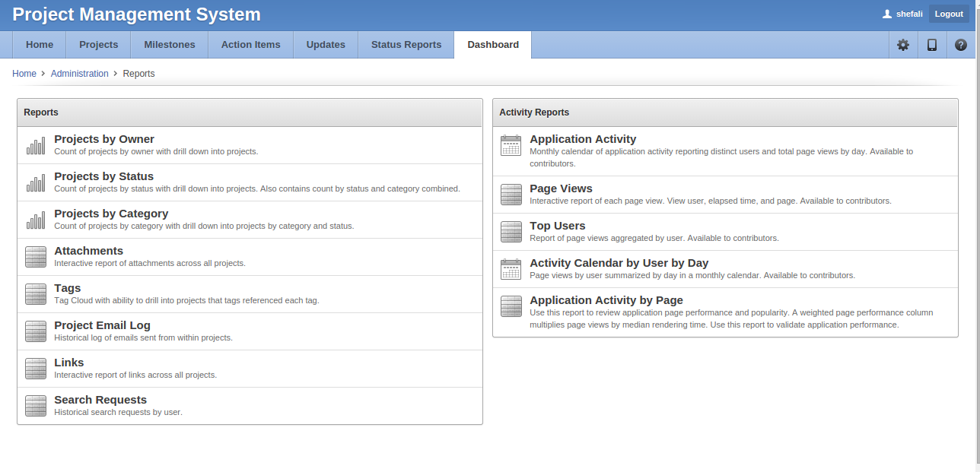Click the Projects by Owner chart icon
980x472 pixels.
click(36, 145)
